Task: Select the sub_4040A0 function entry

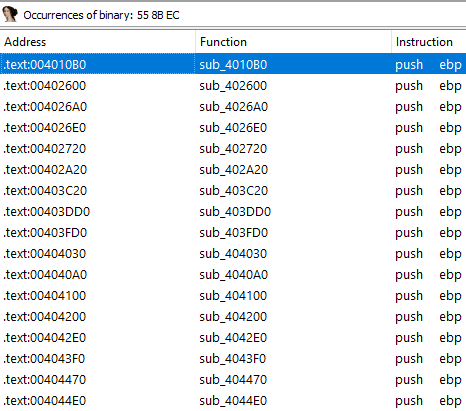Action: (234, 275)
